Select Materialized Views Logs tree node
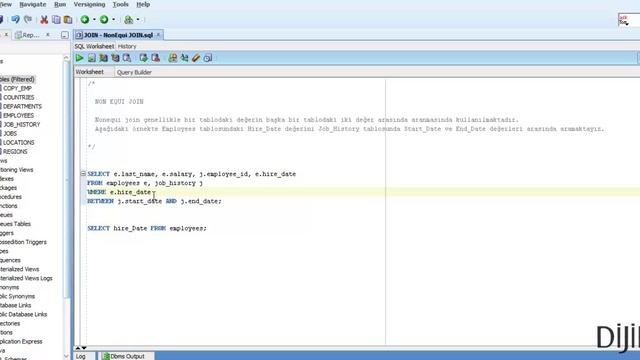 point(26,278)
